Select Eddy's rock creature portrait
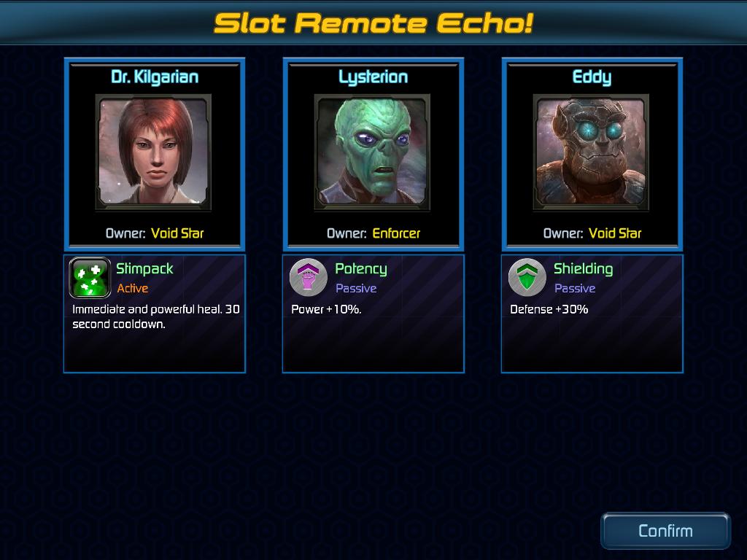The image size is (747, 560). [591, 152]
